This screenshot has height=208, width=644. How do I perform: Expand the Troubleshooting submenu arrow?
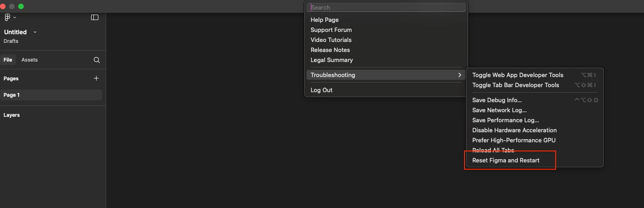(460, 75)
